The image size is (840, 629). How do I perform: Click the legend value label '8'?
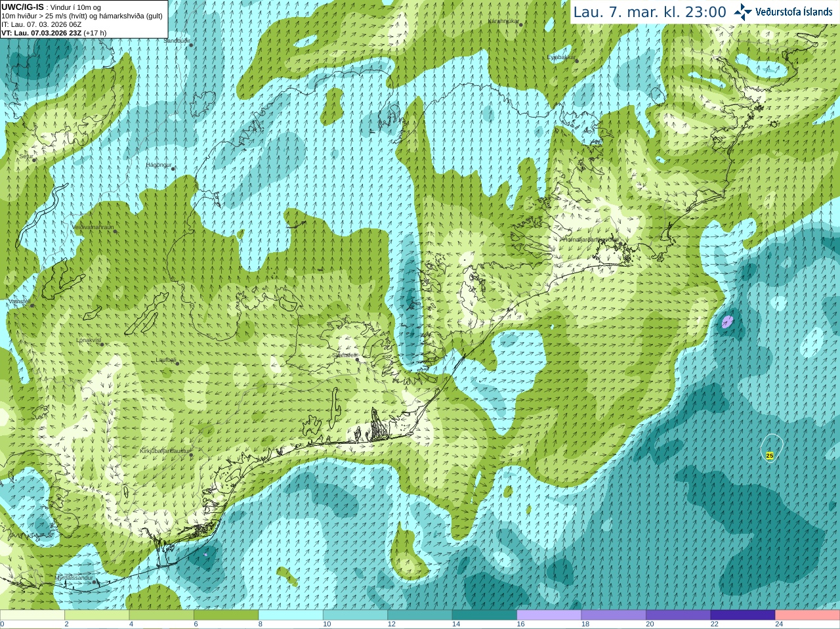point(261,624)
